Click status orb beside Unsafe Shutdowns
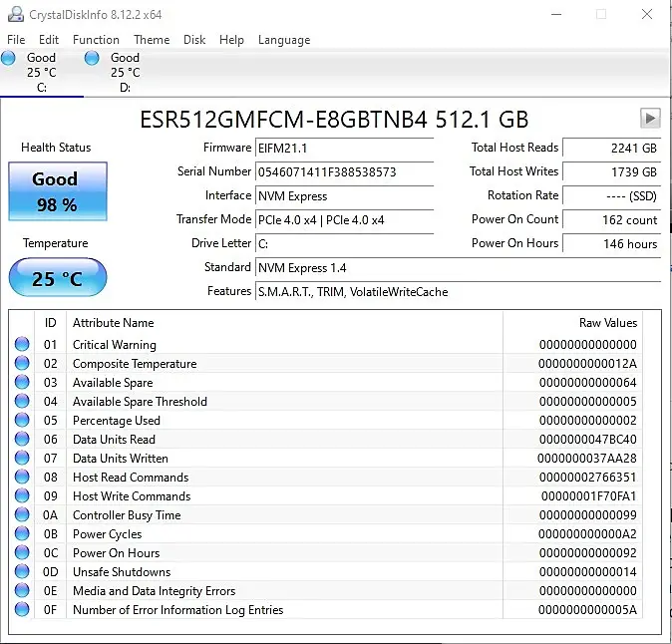Viewport: 672px width, 644px height. pyautogui.click(x=22, y=572)
